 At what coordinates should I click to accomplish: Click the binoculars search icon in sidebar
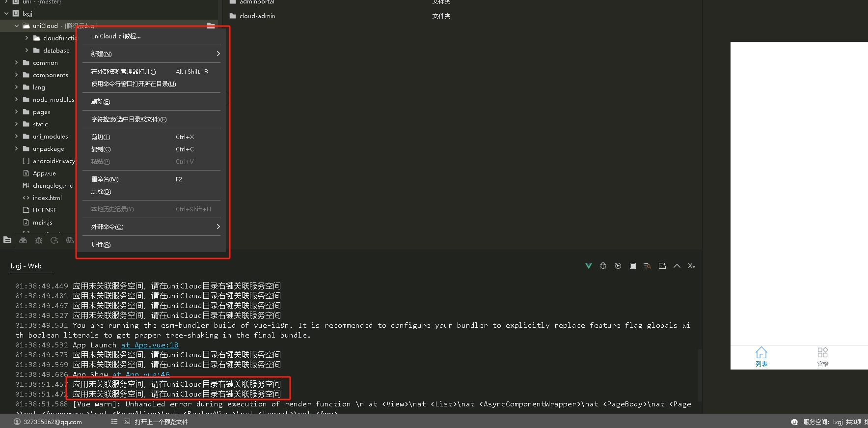tap(23, 240)
